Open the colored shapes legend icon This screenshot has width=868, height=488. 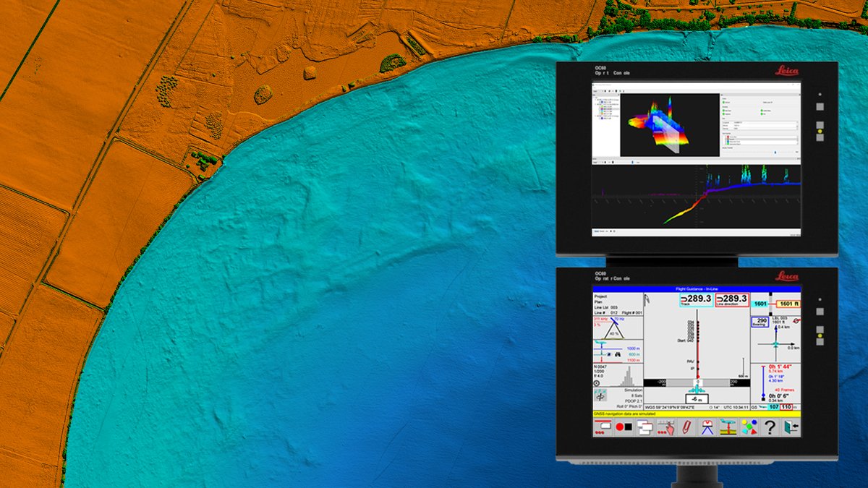tap(749, 427)
